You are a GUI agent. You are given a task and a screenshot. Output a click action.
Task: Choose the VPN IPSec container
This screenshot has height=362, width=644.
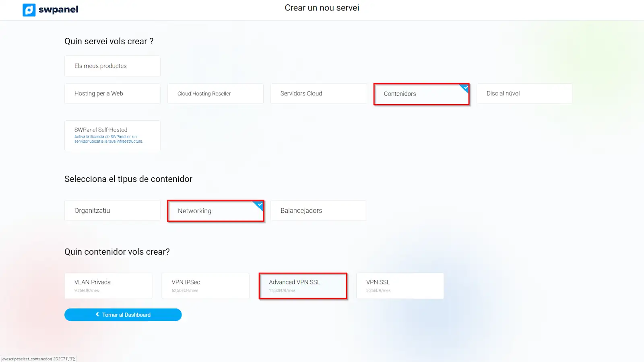click(205, 286)
